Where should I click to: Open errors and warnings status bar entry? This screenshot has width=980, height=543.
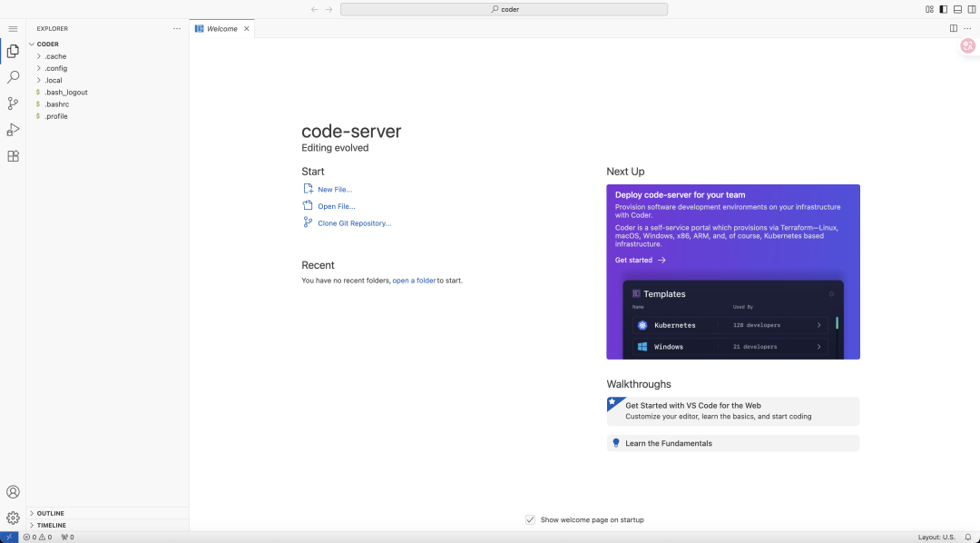click(37, 537)
